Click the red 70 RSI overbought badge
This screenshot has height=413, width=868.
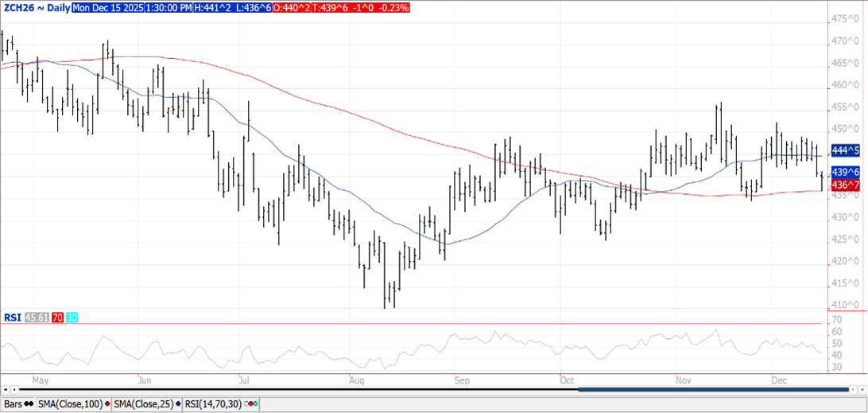coord(57,318)
